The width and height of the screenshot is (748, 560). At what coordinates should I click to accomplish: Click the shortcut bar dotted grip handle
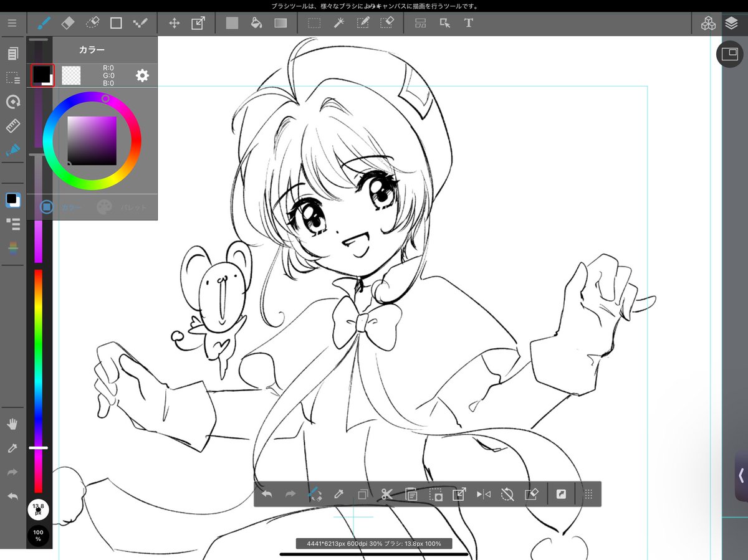pos(588,495)
